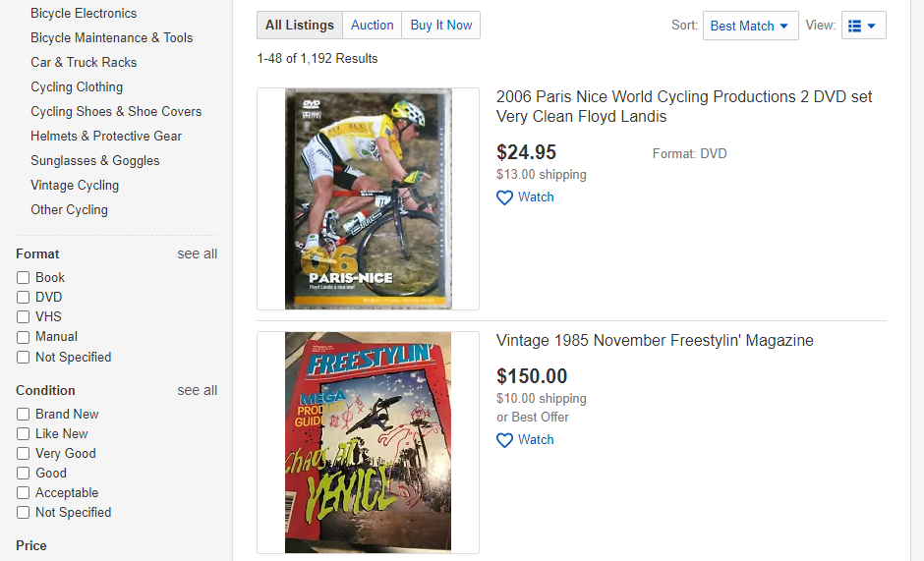Switch to the Auction tab
924x561 pixels.
(372, 26)
